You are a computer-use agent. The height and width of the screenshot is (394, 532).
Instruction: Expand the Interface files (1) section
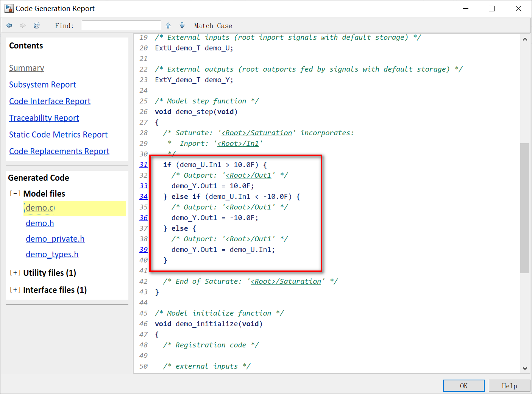(x=15, y=289)
